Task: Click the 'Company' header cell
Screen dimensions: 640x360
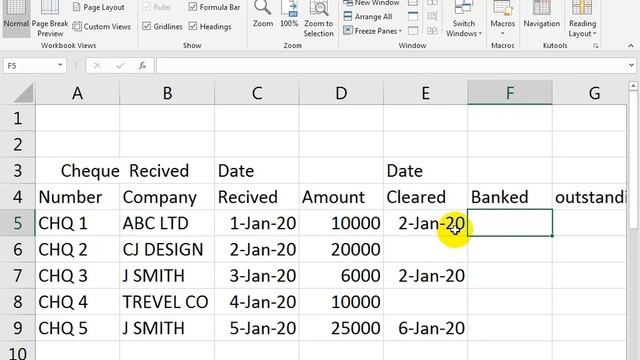Action: 167,197
